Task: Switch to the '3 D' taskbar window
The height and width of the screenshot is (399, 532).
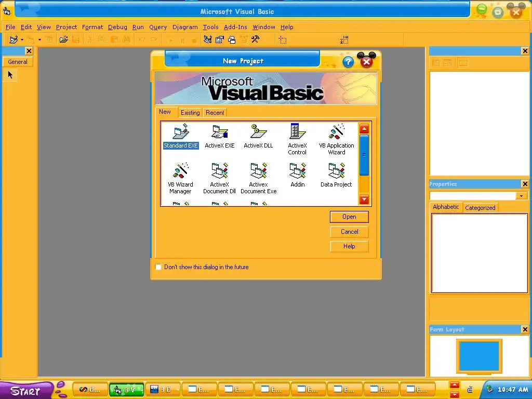Action: (x=164, y=390)
